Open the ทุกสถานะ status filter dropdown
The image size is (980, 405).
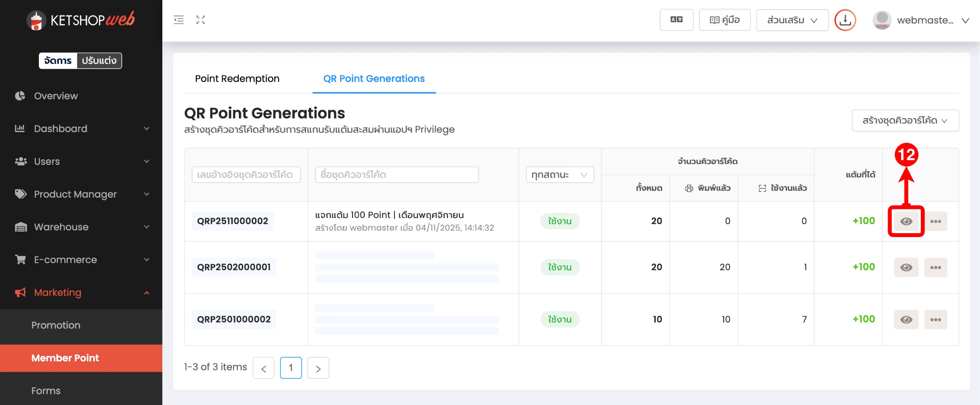click(x=560, y=175)
